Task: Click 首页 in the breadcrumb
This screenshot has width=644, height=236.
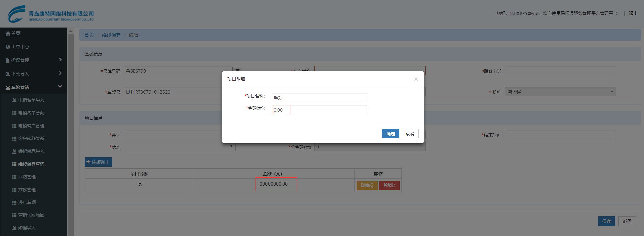Action: (89, 35)
